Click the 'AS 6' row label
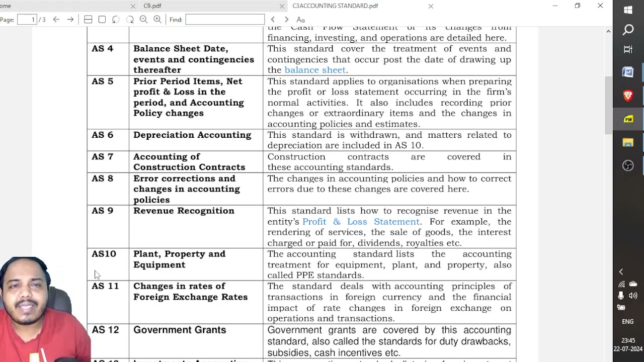Viewport: 644px width, 362px height. pos(103,135)
